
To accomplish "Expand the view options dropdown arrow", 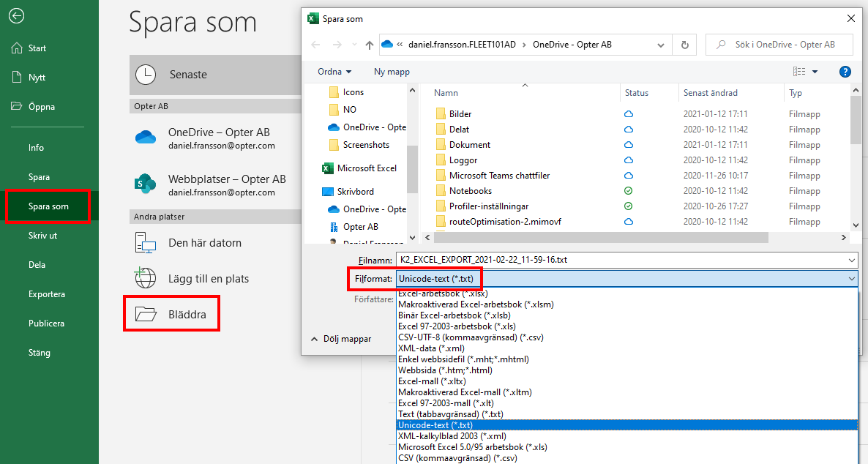I will [815, 72].
